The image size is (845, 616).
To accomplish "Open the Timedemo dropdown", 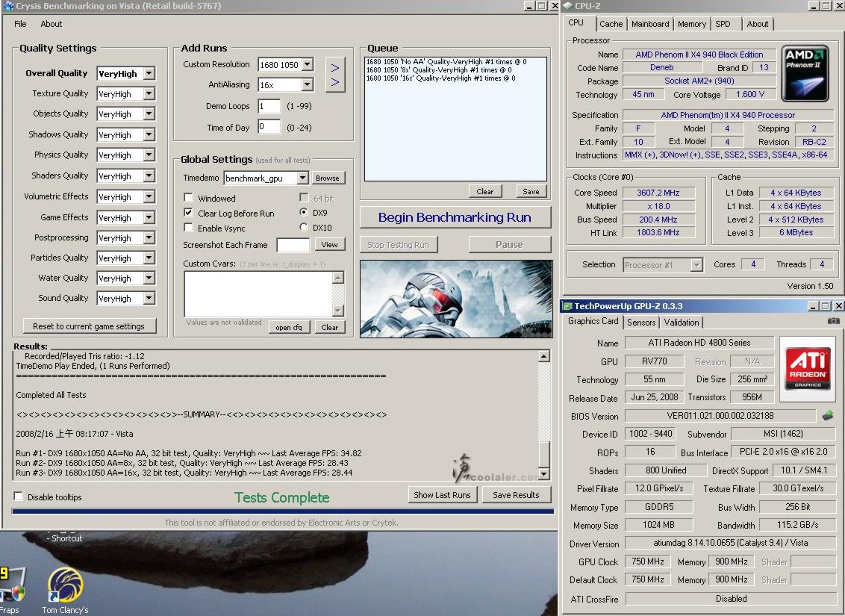I will click(x=303, y=178).
